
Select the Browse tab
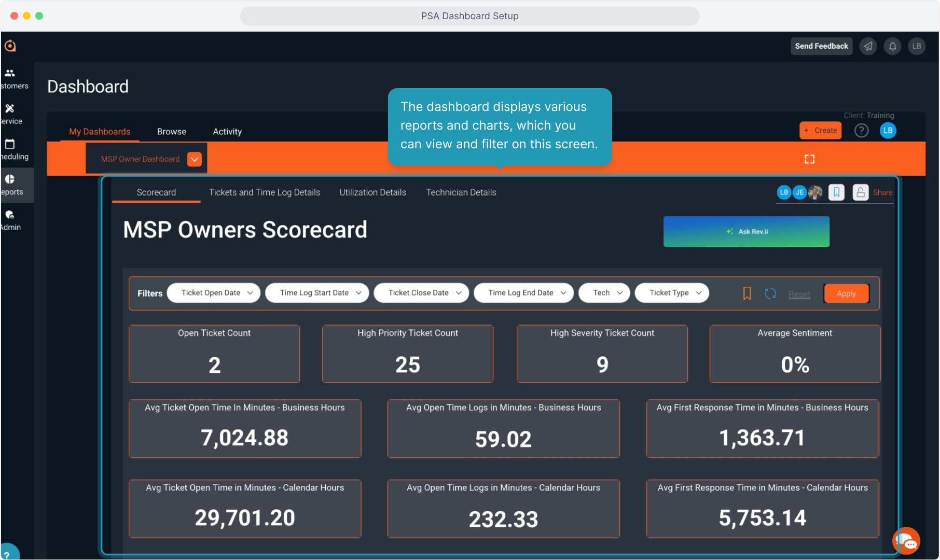pos(172,132)
